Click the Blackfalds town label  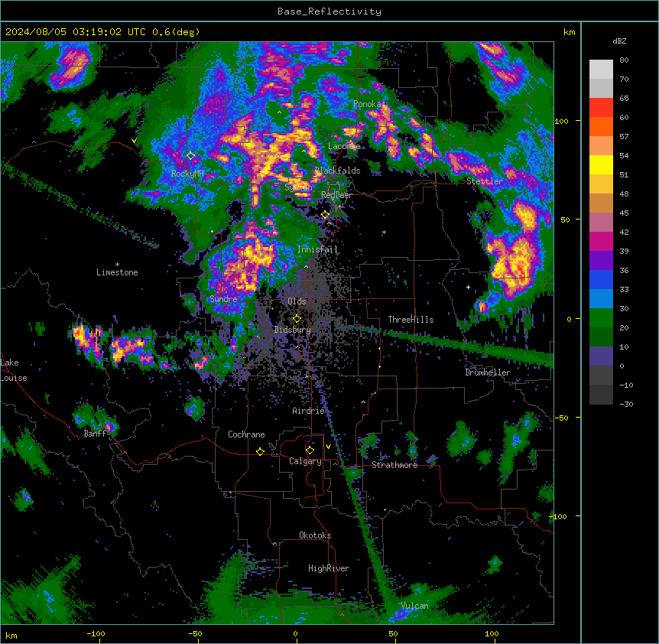tap(337, 171)
